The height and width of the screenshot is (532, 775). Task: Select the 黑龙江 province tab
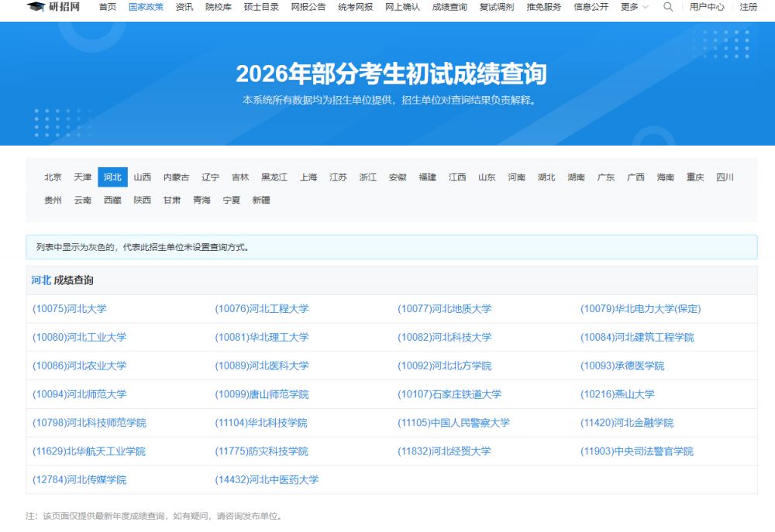tap(274, 177)
